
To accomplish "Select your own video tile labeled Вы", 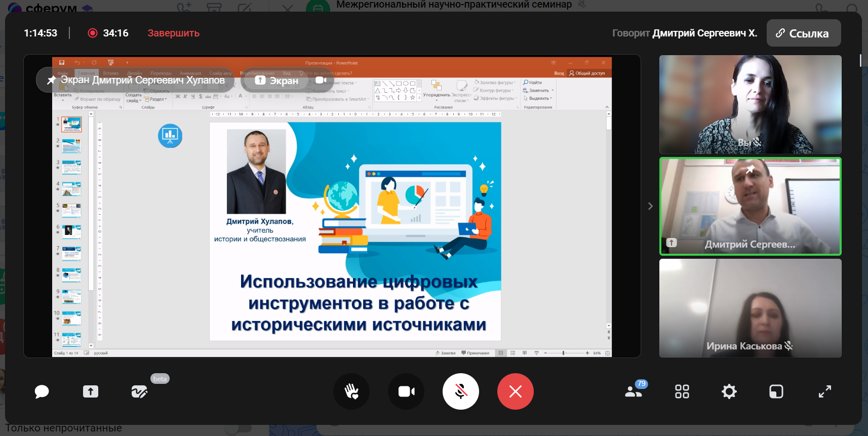I will click(750, 104).
